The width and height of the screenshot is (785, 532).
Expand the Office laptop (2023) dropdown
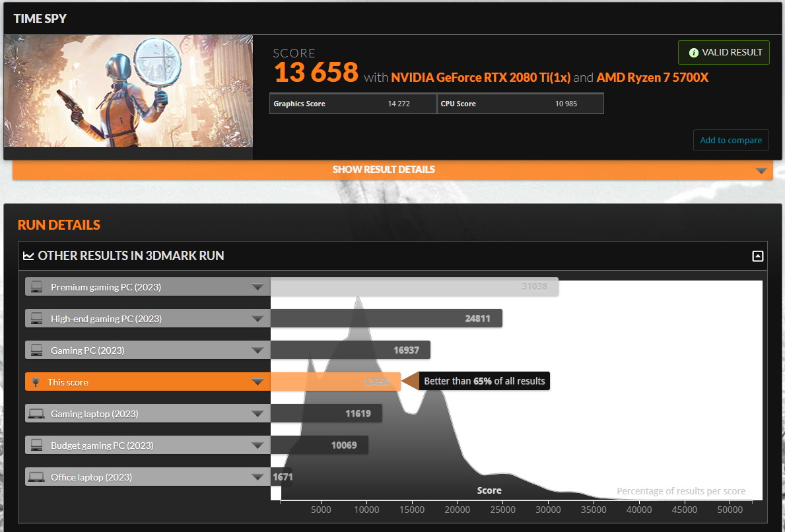click(x=257, y=477)
